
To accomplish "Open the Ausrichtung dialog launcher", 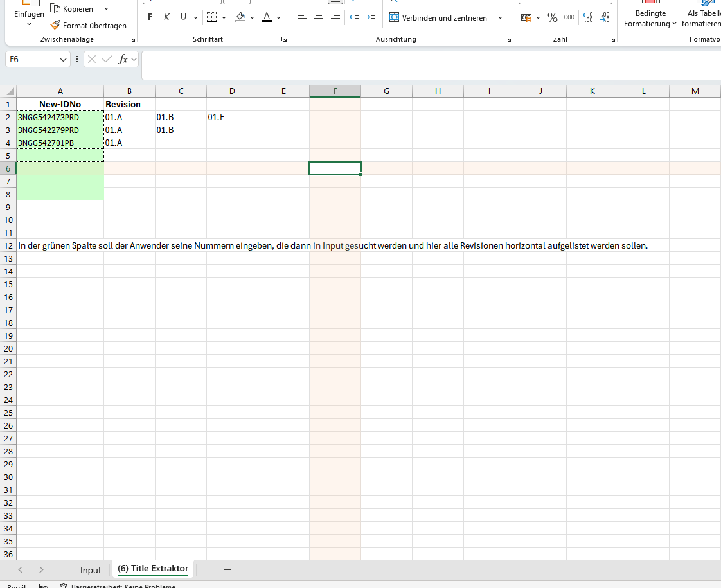I will (508, 40).
